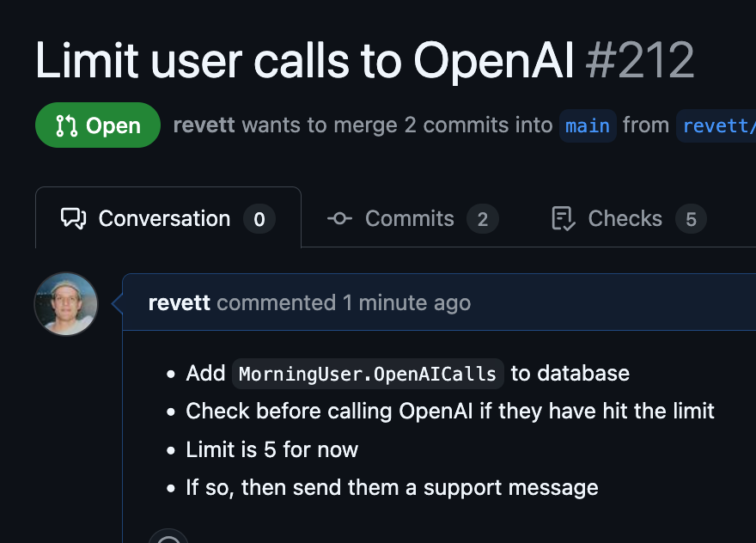
Task: Switch to the Checks tab
Action: [x=629, y=218]
